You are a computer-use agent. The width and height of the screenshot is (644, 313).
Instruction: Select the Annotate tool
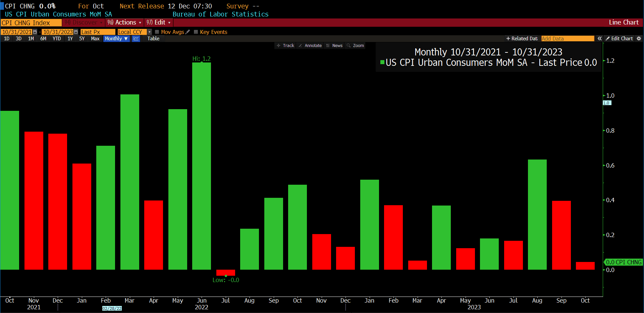tap(310, 46)
